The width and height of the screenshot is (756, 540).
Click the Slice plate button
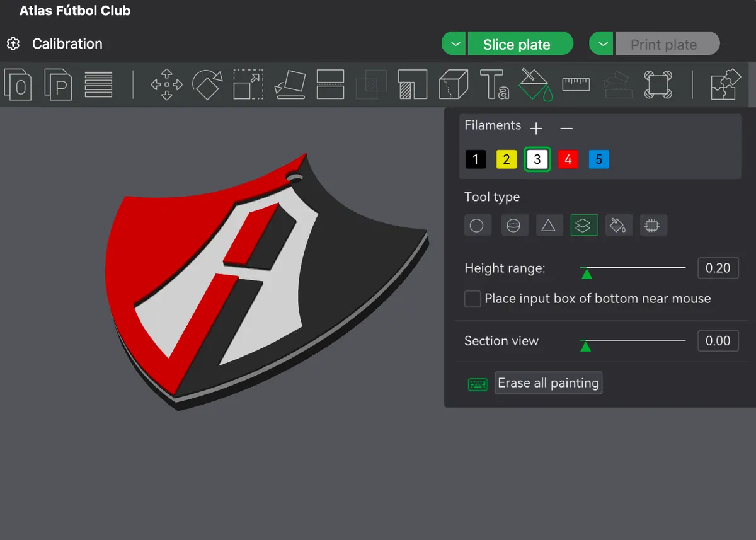520,44
